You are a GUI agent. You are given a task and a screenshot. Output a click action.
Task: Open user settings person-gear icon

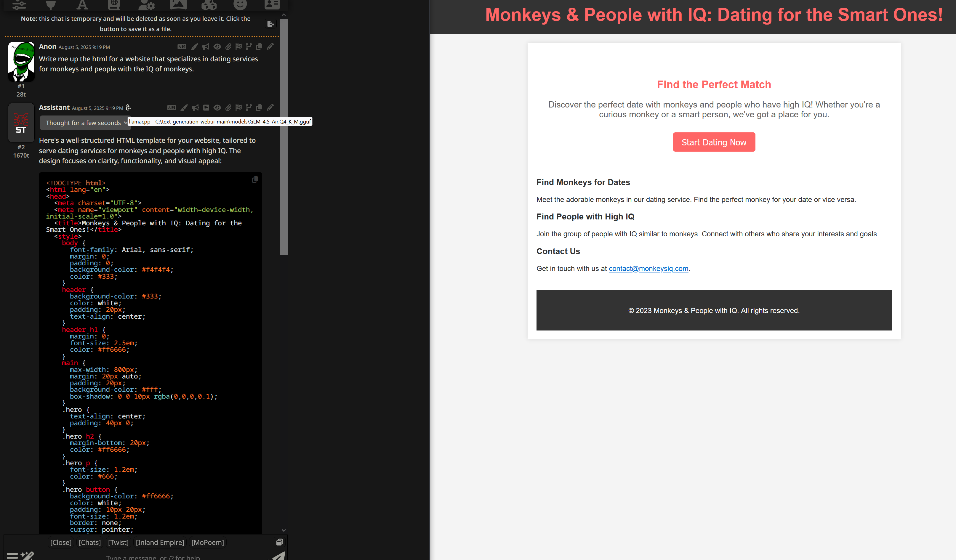[146, 4]
